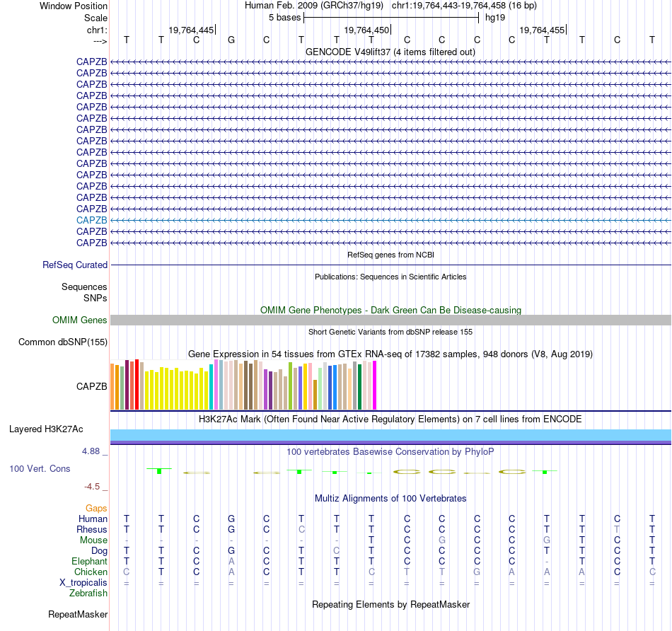Click the red GTEx expression bar
The image size is (672, 631).
pyautogui.click(x=137, y=385)
